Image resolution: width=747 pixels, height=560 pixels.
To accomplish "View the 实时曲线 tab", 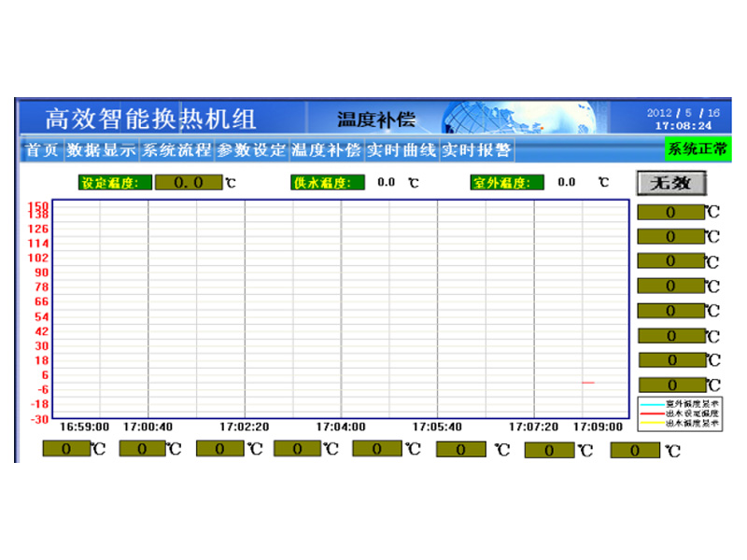I will pos(401,150).
